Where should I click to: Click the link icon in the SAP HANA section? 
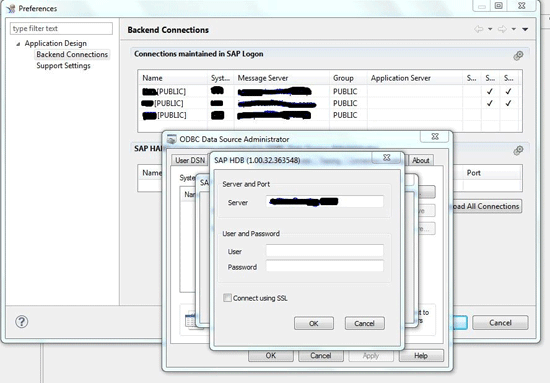tap(518, 150)
